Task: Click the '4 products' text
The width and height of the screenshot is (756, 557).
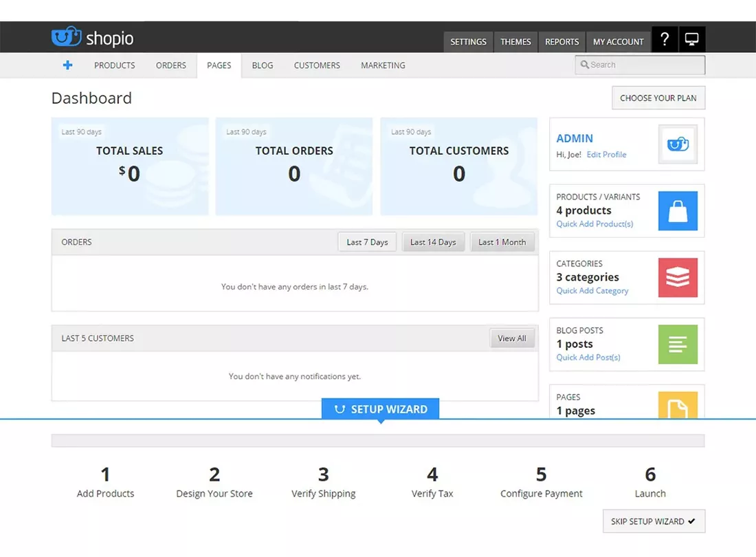Action: point(583,210)
